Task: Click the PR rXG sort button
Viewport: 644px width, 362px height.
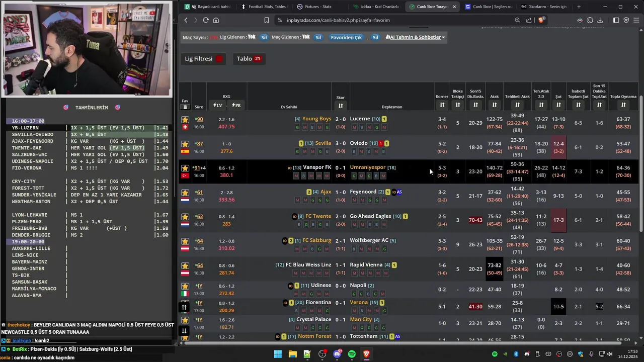Action: coord(236,105)
